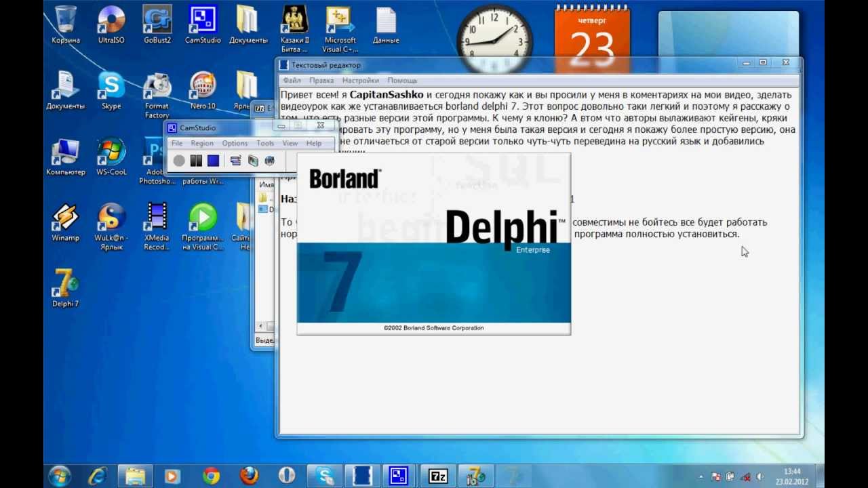Viewport: 868px width, 488px height.
Task: Click CamStudio Record to AVI toggle icon
Action: tap(252, 161)
